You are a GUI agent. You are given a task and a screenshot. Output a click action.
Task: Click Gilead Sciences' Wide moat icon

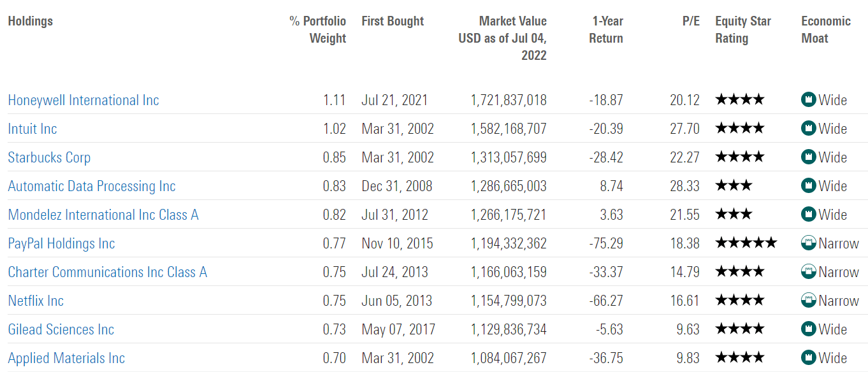[x=809, y=329]
